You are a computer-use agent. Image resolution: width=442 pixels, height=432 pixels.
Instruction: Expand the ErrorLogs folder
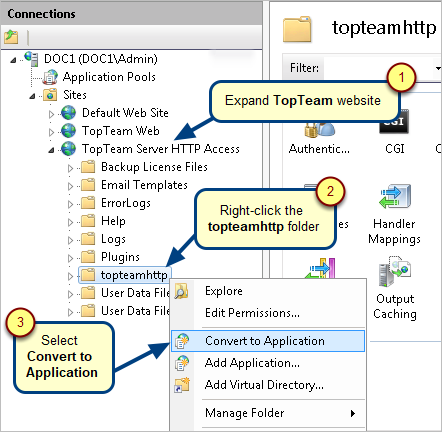pos(70,204)
